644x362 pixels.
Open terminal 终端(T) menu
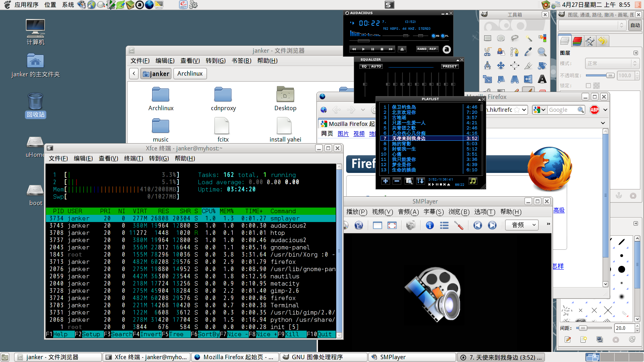pos(134,158)
